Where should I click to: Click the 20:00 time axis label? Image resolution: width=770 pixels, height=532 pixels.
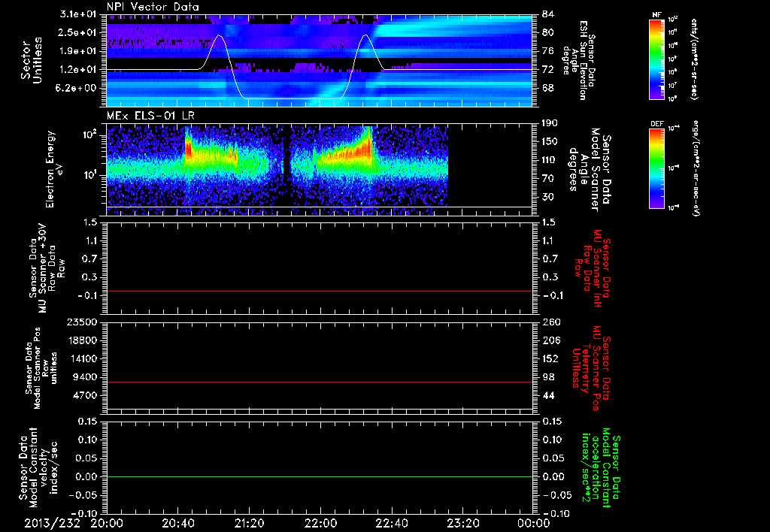(x=107, y=523)
